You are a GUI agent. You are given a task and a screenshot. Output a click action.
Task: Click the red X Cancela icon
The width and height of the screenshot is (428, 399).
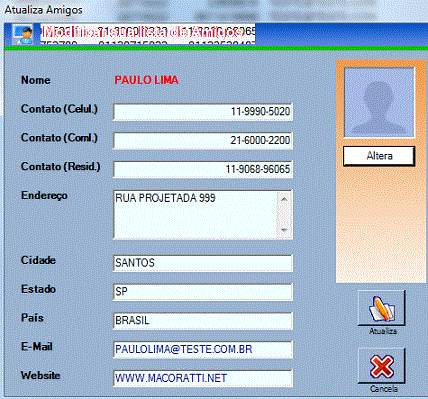coord(382,366)
